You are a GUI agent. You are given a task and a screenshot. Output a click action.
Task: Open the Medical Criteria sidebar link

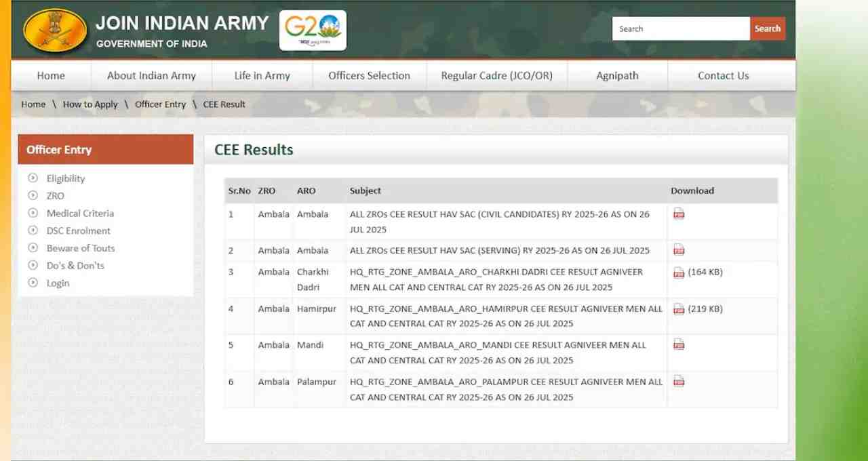80,213
